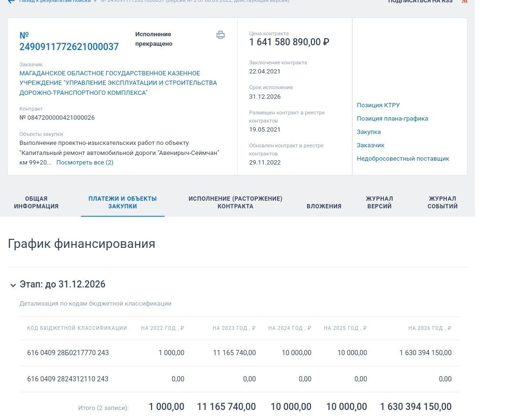Screen dimensions: 515x420
Task: Switch to Исполнение (расторжение) контракта tab
Action: coord(235,202)
